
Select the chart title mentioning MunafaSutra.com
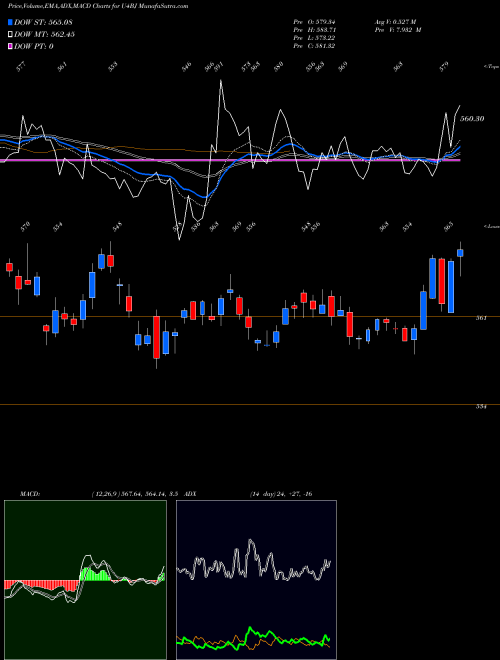(98, 6)
